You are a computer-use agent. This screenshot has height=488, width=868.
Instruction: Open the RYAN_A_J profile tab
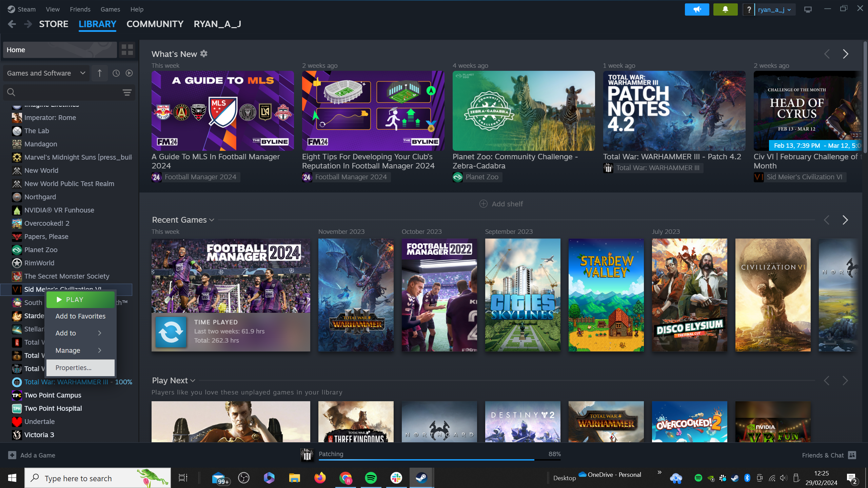point(217,24)
